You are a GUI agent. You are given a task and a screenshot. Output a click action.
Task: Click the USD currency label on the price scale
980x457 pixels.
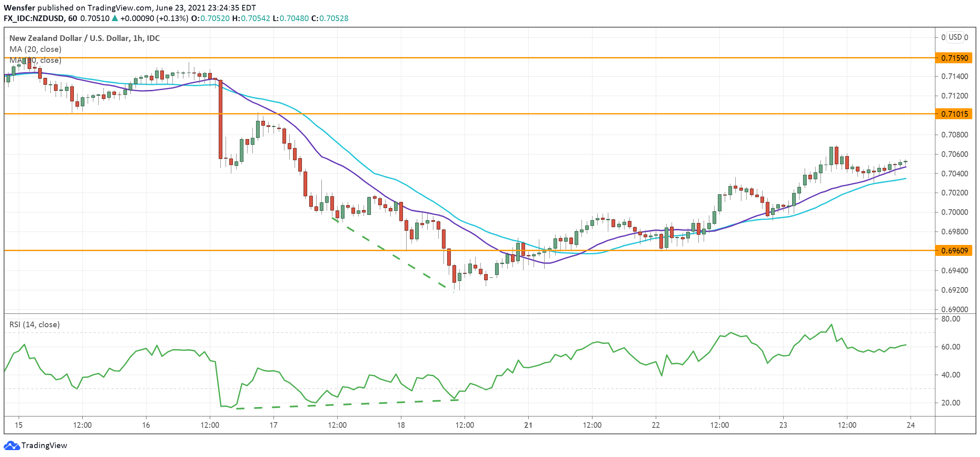pyautogui.click(x=956, y=38)
